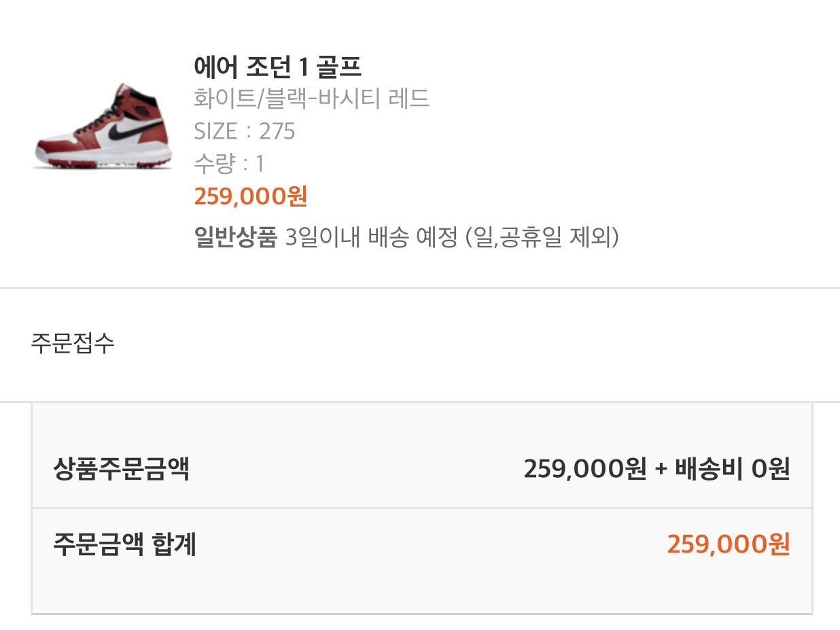Click the 상품주문금액 label
840x630 pixels.
pos(121,469)
